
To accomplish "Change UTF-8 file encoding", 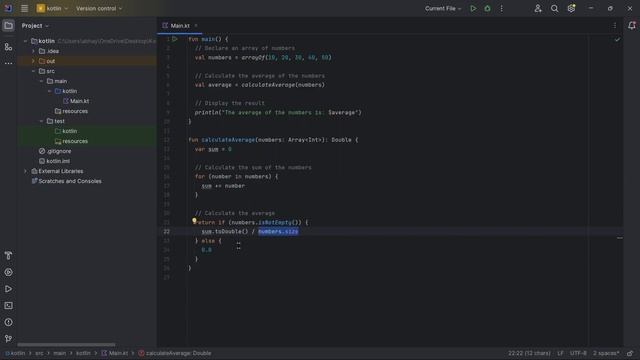I will [x=578, y=353].
